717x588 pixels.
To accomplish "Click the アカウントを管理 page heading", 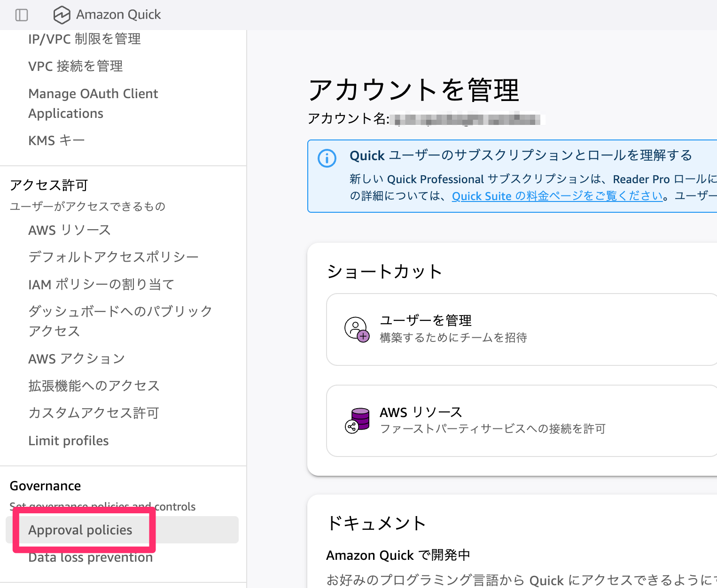I will click(x=413, y=90).
